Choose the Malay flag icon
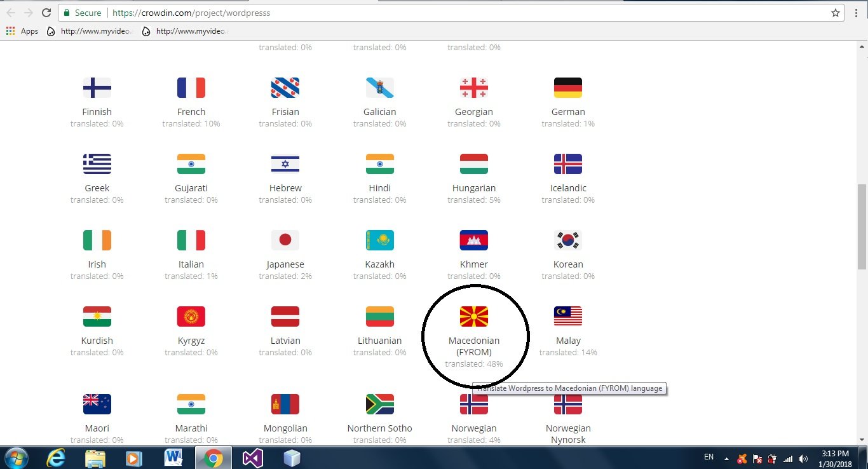The width and height of the screenshot is (868, 469). pos(568,316)
